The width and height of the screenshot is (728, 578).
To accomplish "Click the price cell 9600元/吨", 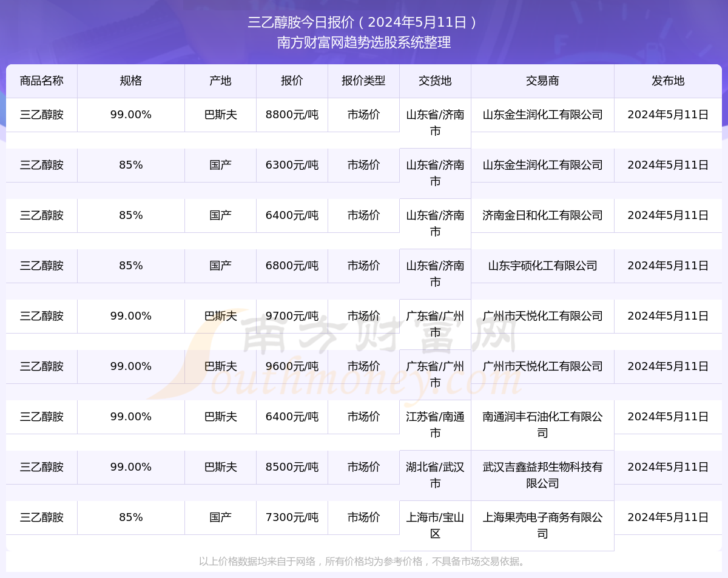I will (292, 366).
